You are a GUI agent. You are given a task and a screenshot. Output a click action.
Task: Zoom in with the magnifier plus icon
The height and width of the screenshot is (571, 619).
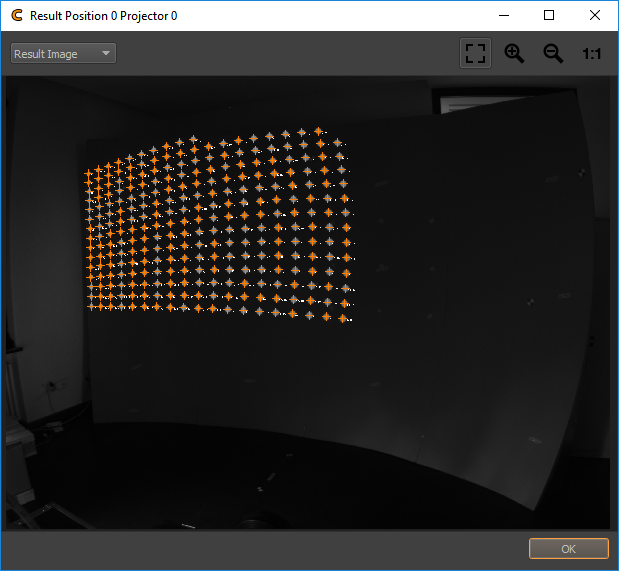point(514,54)
